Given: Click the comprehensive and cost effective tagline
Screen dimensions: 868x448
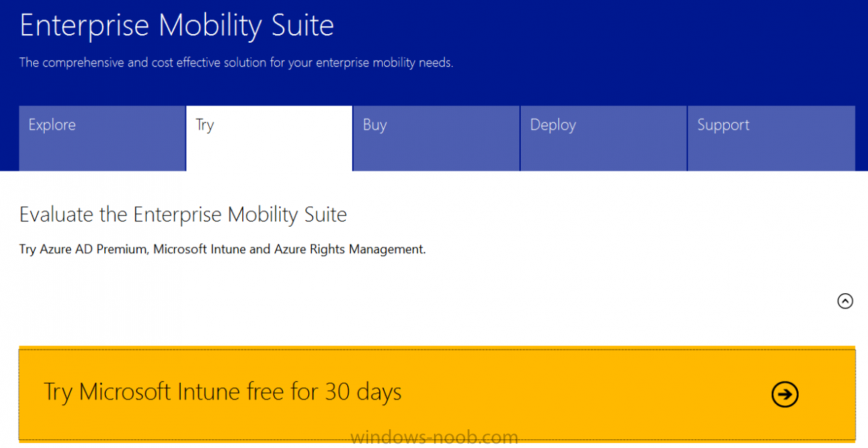Looking at the screenshot, I should click(x=237, y=63).
